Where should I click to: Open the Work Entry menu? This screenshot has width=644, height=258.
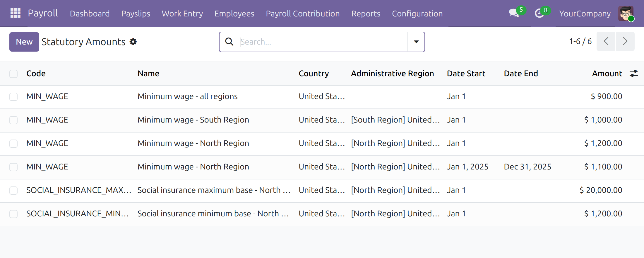pyautogui.click(x=182, y=13)
